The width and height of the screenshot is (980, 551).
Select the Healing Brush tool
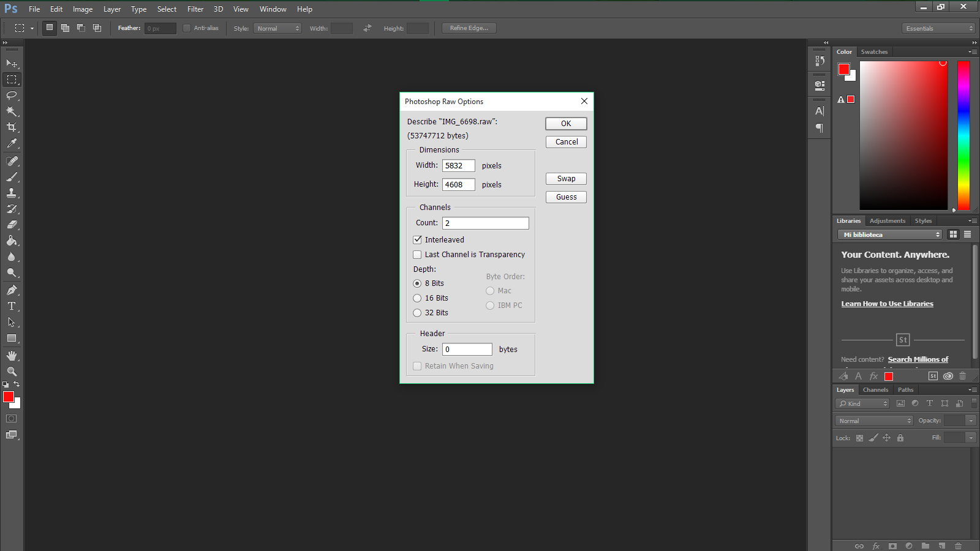[12, 161]
